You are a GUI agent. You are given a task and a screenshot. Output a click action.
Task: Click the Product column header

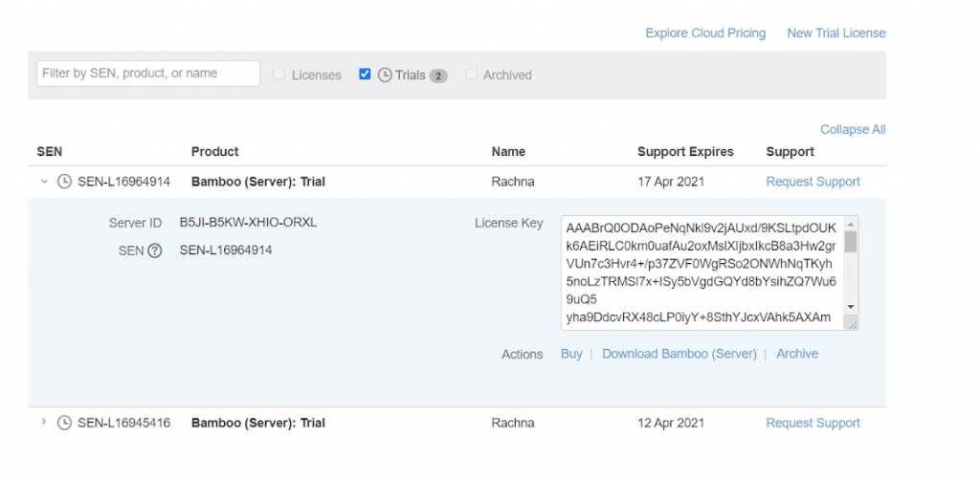pyautogui.click(x=215, y=151)
